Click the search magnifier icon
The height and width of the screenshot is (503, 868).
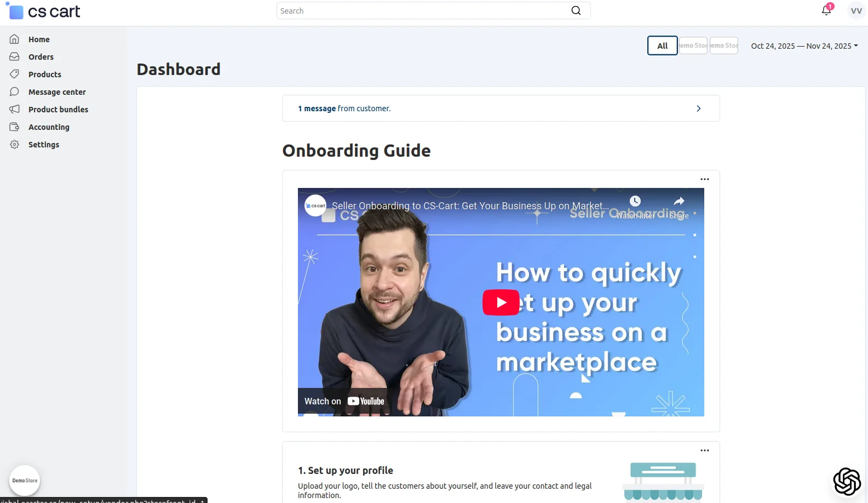(x=576, y=11)
